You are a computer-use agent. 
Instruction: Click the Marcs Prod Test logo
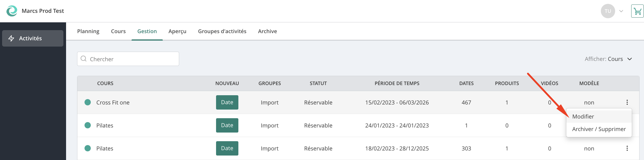pos(12,11)
